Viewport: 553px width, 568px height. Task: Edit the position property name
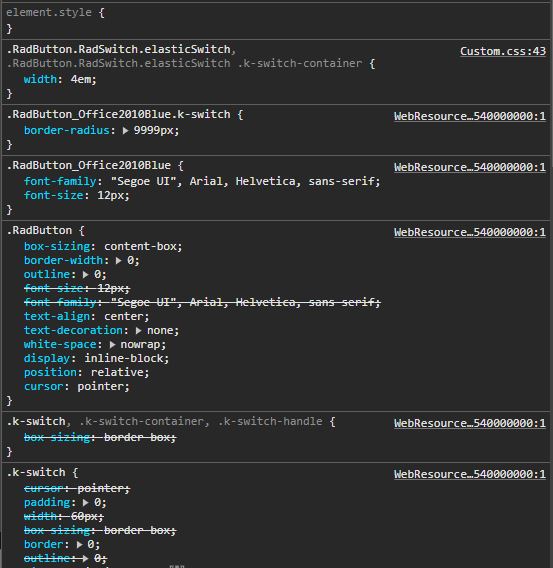[50, 373]
